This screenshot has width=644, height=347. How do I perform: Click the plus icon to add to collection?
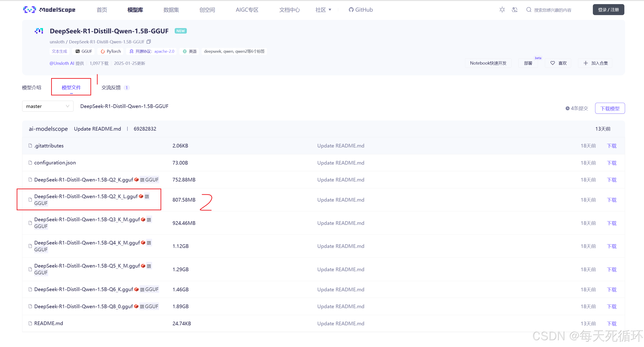click(x=586, y=63)
